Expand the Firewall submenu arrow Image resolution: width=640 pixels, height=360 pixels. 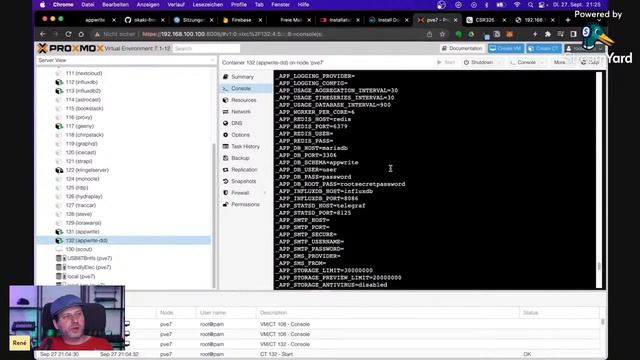[x=265, y=193]
